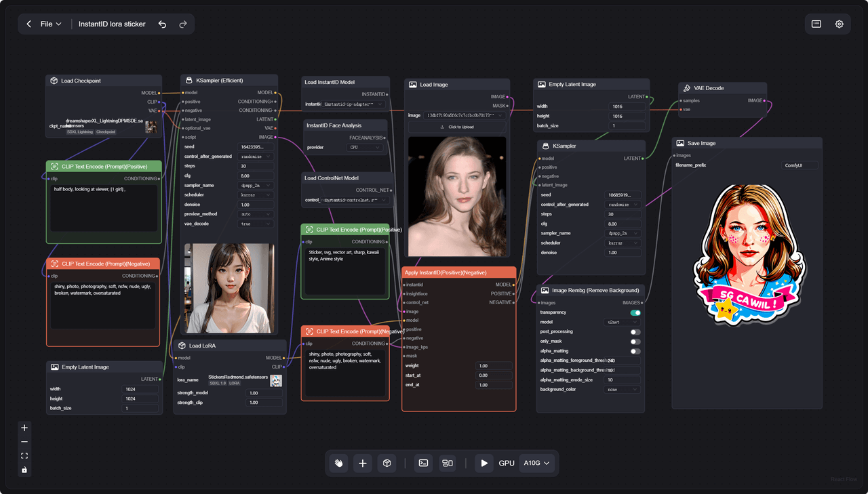Click the VAE Decode node icon
Viewport: 868px width, 494px height.
686,88
